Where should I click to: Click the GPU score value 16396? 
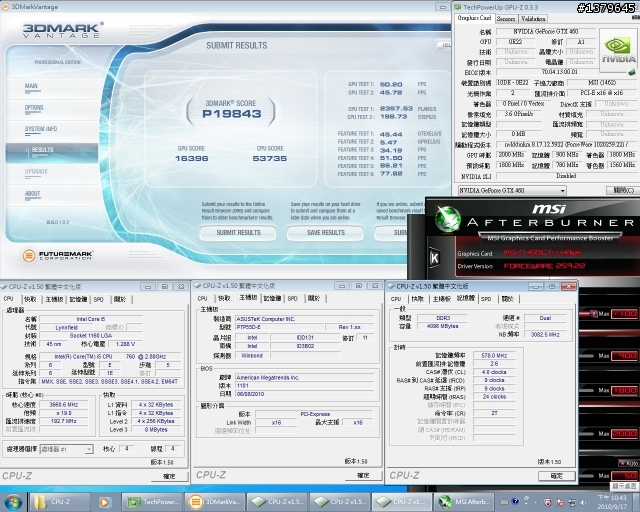[x=191, y=158]
